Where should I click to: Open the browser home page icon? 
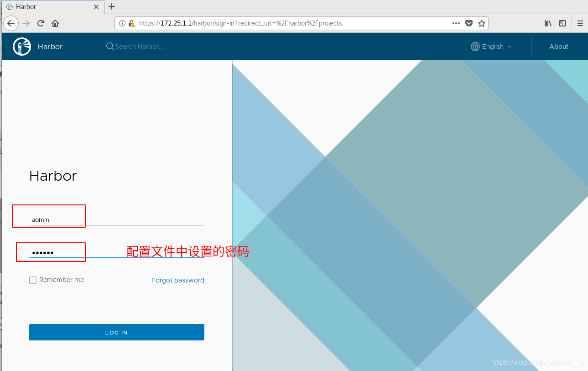click(55, 23)
